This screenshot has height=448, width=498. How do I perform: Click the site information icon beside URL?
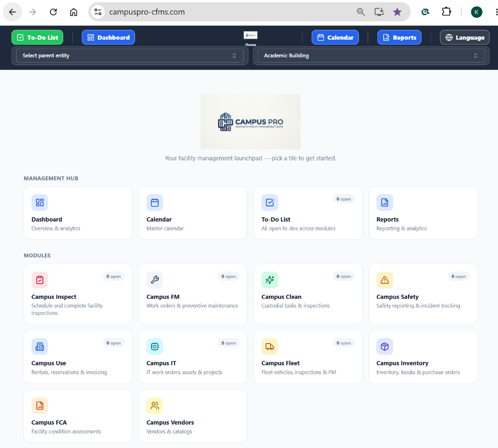click(x=98, y=12)
